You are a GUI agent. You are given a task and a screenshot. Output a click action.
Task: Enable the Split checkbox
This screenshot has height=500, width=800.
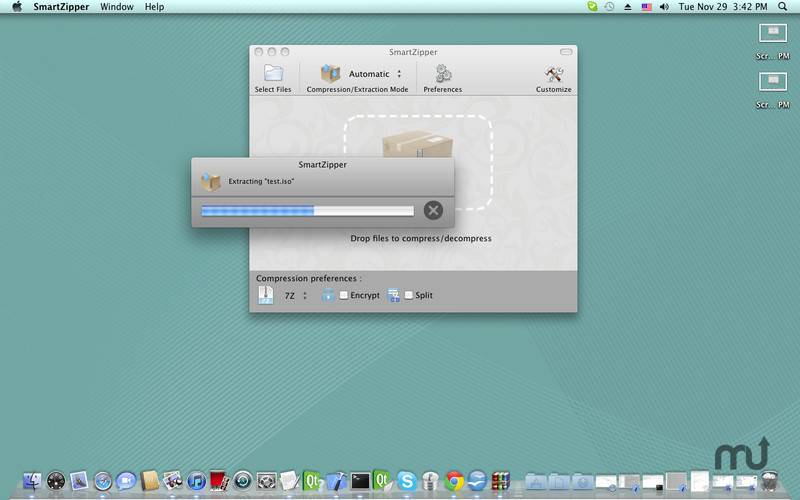click(x=409, y=295)
